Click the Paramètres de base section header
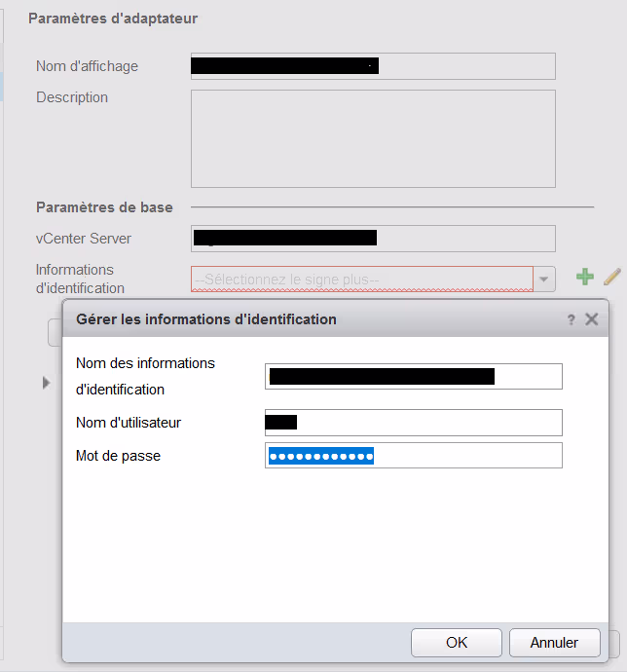Viewport: 627px width, 672px height. click(104, 207)
